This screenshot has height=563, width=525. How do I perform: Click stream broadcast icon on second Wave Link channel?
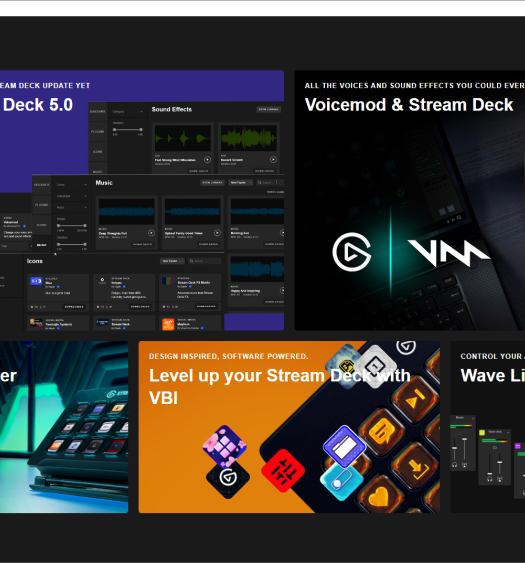(500, 479)
